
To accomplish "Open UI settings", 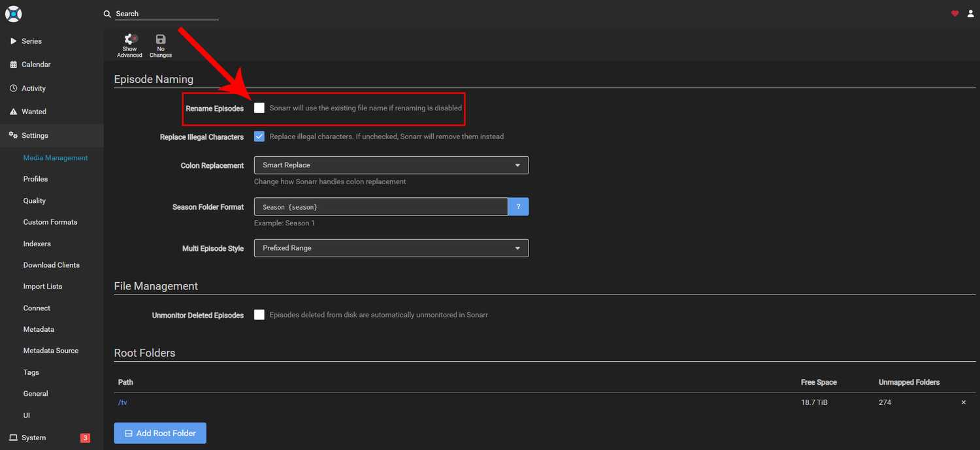I will (27, 415).
